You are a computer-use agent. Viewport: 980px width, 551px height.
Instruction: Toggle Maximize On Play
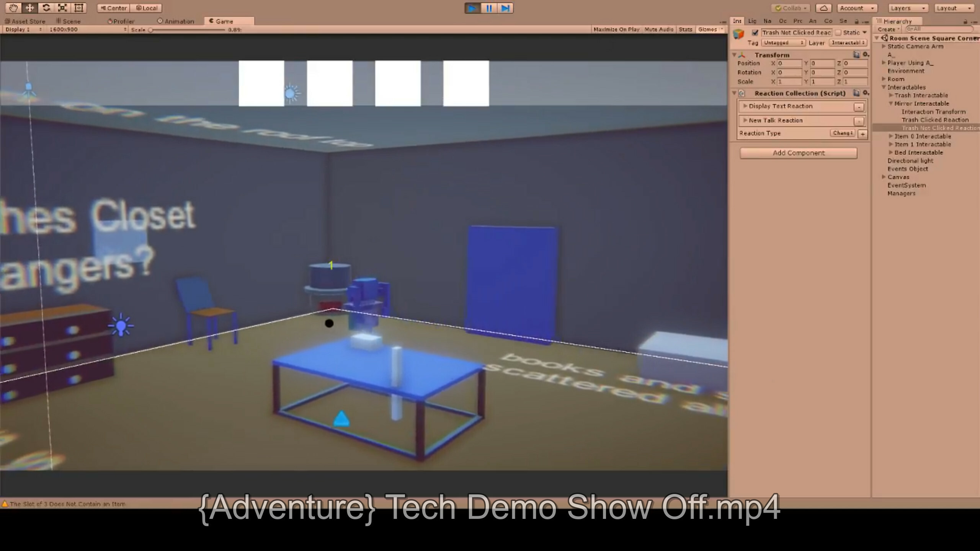[x=616, y=29]
